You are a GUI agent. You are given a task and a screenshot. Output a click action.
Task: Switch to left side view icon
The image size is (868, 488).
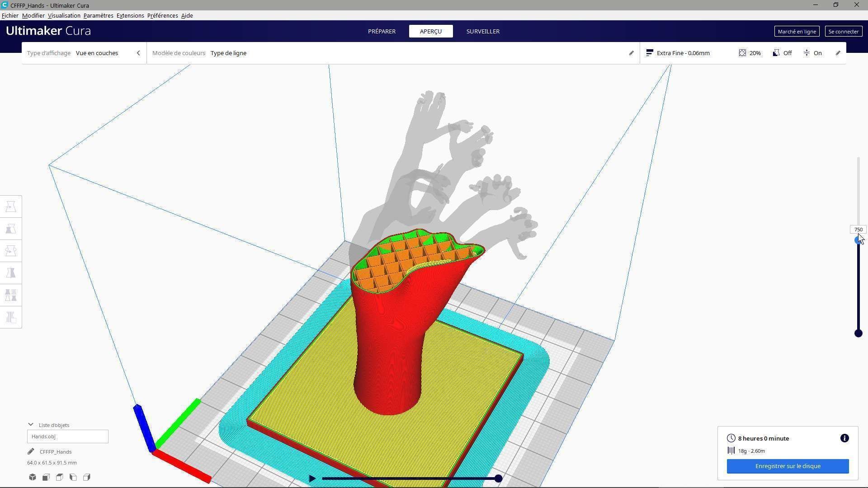coord(73,477)
